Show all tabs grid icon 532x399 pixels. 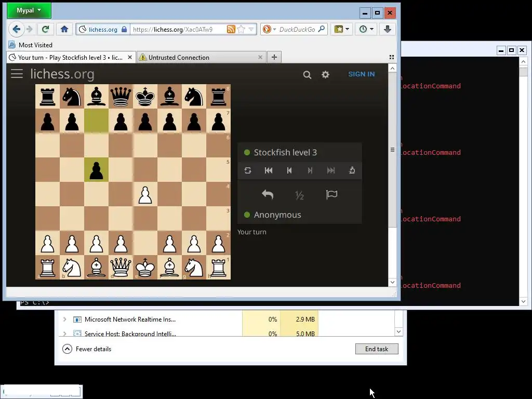(392, 57)
